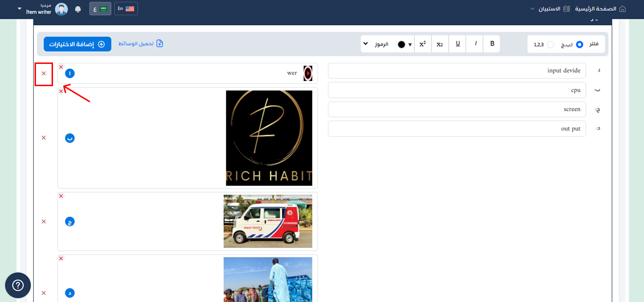Open the video thumbnail next to 'wer'
The height and width of the screenshot is (302, 644).
tap(308, 73)
